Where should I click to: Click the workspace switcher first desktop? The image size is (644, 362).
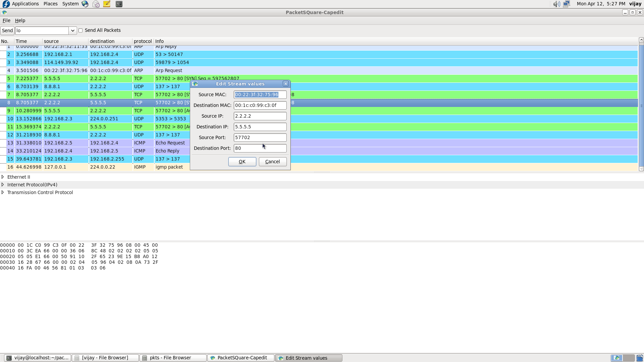(x=616, y=358)
